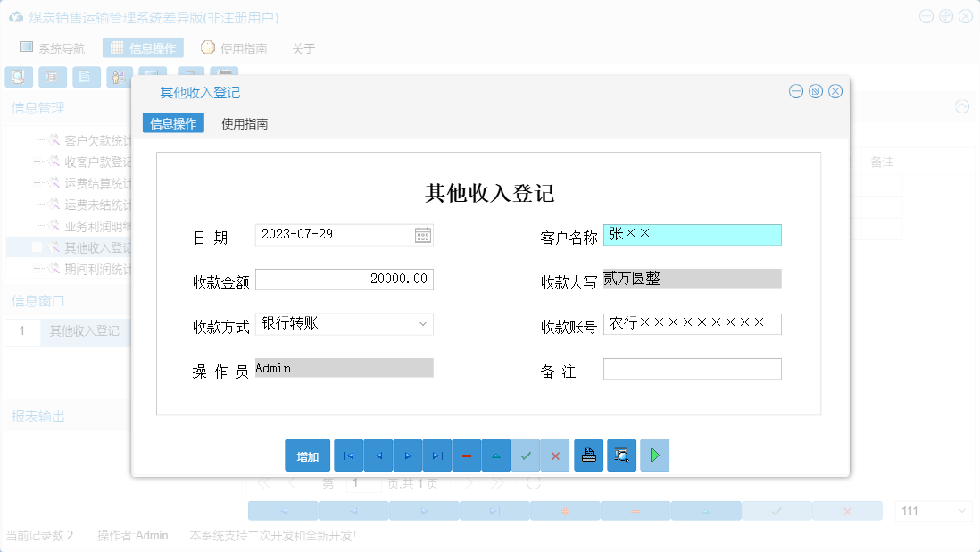This screenshot has width=980, height=552.
Task: Open the 收款方式 payment method dropdown
Action: [x=425, y=323]
